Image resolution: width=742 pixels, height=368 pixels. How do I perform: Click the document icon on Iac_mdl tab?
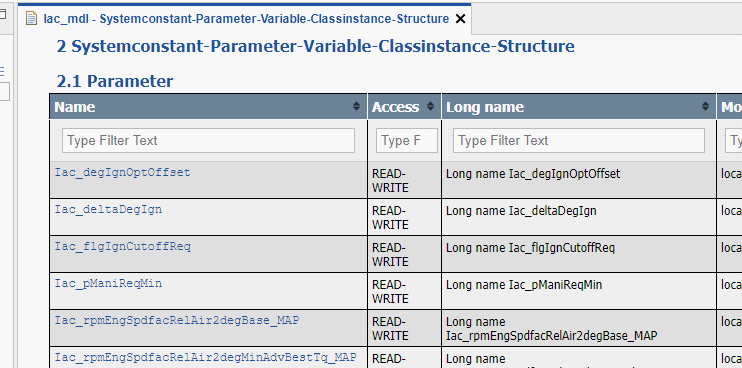(31, 19)
